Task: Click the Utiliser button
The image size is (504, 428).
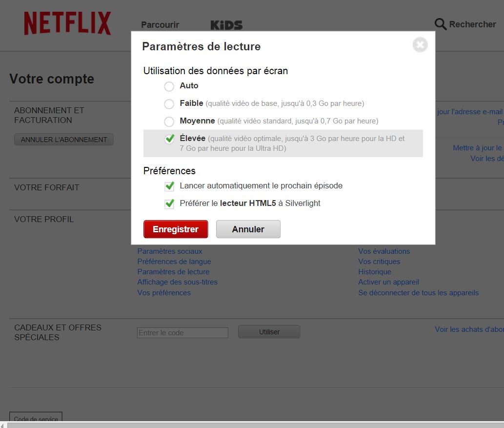Action: coord(269,332)
